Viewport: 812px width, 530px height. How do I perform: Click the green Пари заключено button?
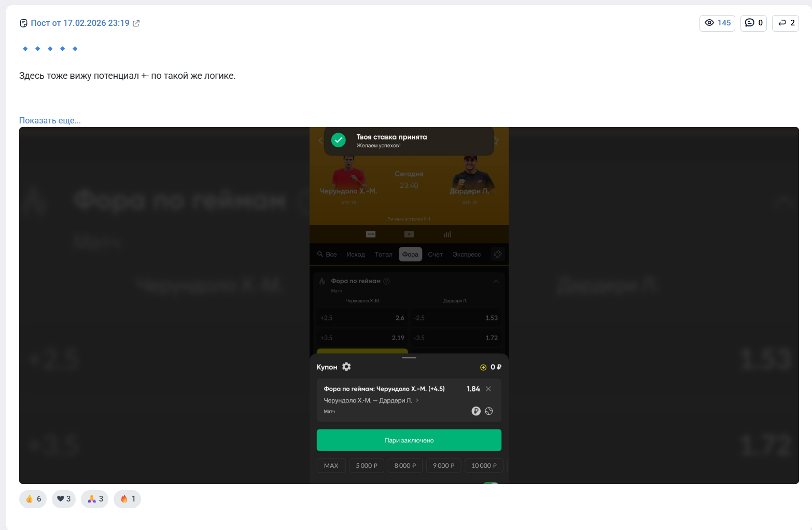(409, 440)
